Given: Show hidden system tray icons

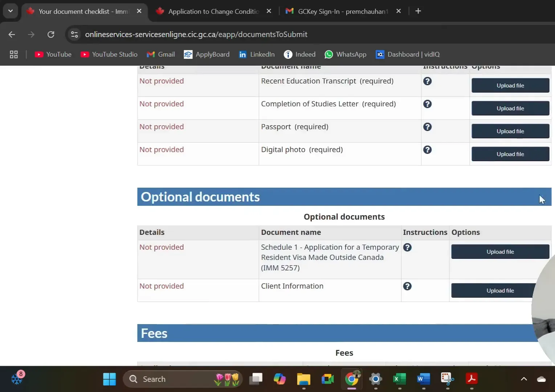Looking at the screenshot, I should pyautogui.click(x=524, y=379).
